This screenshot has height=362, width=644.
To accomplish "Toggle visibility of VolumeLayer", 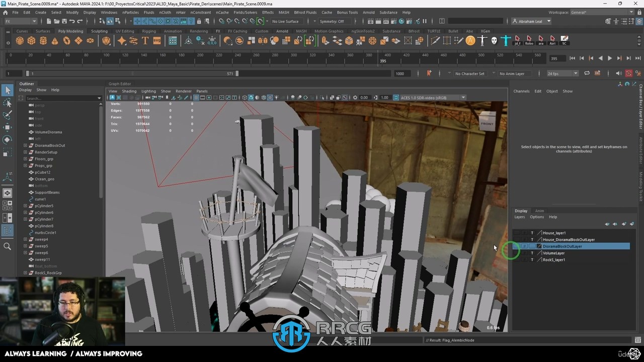I will click(x=517, y=253).
